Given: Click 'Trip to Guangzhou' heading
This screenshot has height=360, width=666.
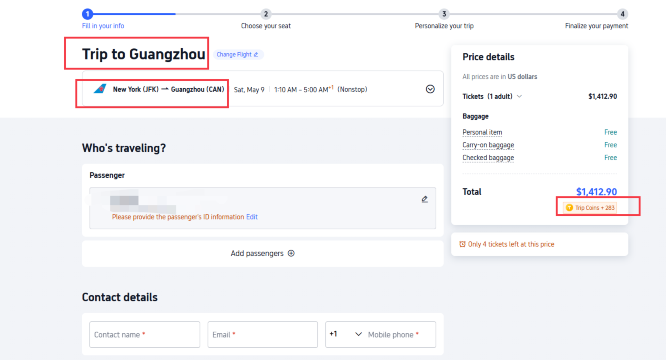Looking at the screenshot, I should click(x=144, y=54).
